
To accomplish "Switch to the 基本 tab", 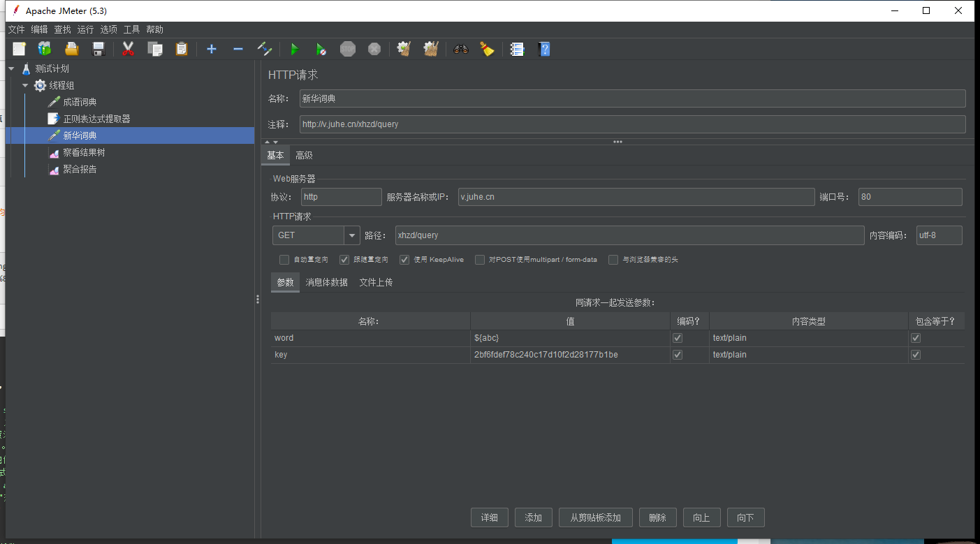I will tap(275, 155).
